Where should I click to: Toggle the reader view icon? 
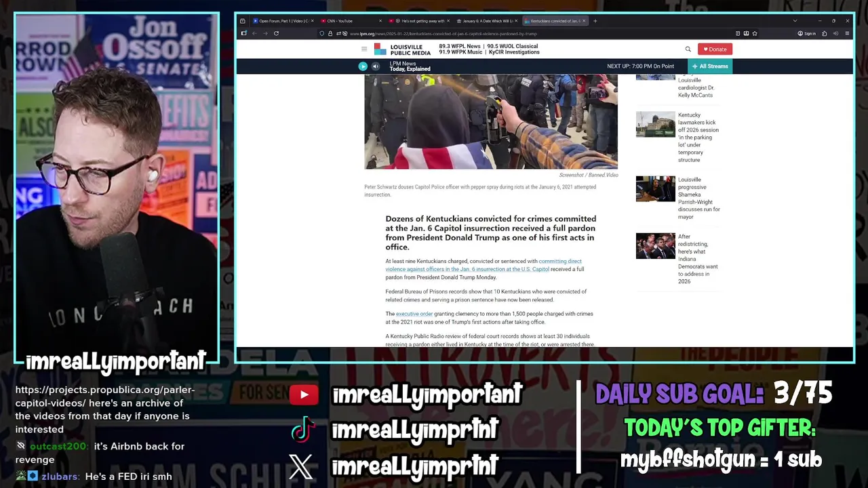click(x=738, y=33)
